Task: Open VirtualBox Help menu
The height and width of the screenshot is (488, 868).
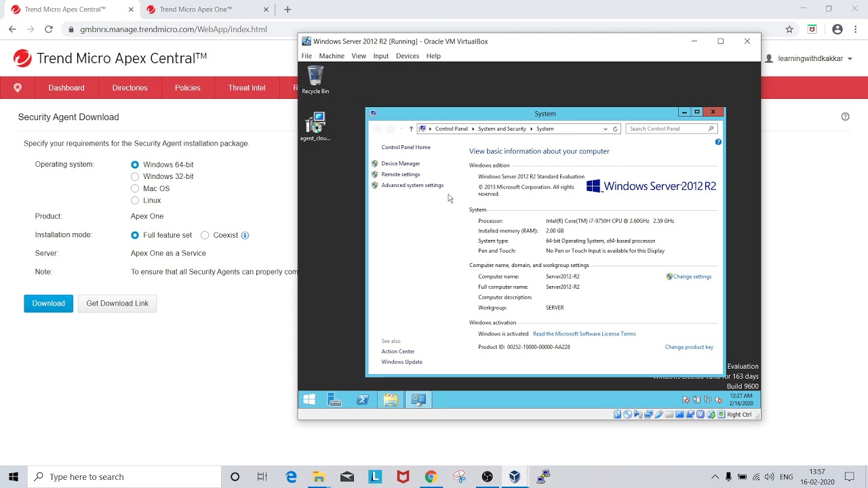Action: (x=433, y=56)
